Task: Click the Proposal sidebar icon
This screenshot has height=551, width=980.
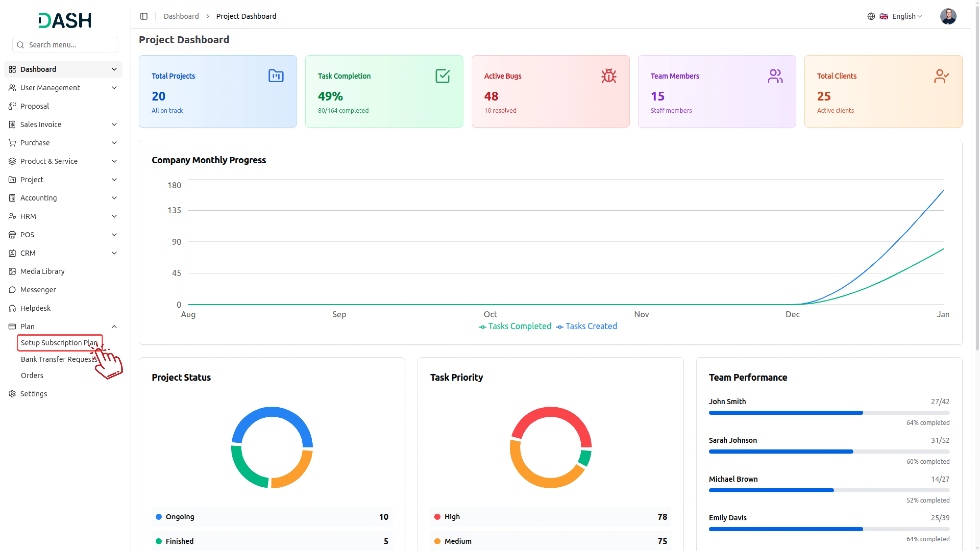Action: (12, 106)
